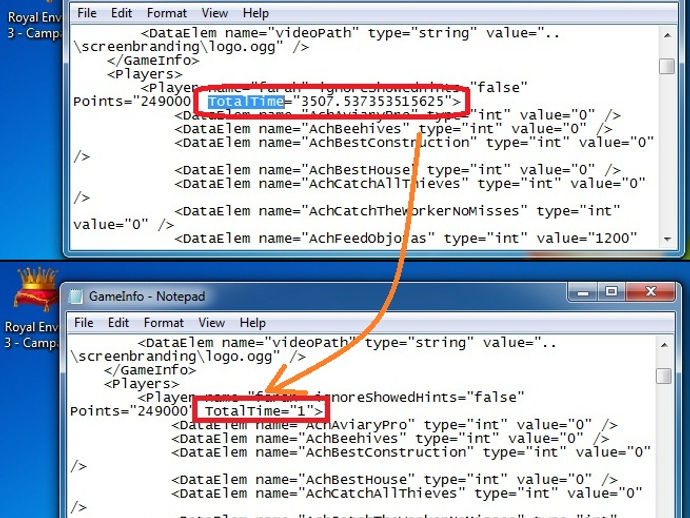690x518 pixels.
Task: Click AchAviaryPro line in GameInfo window
Action: click(394, 425)
